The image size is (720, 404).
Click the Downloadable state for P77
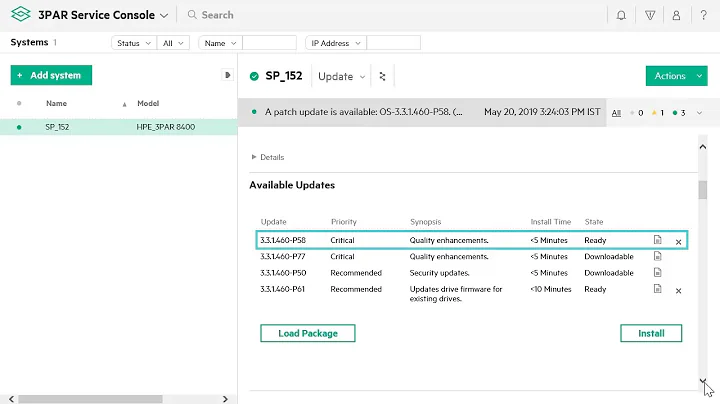(x=608, y=256)
